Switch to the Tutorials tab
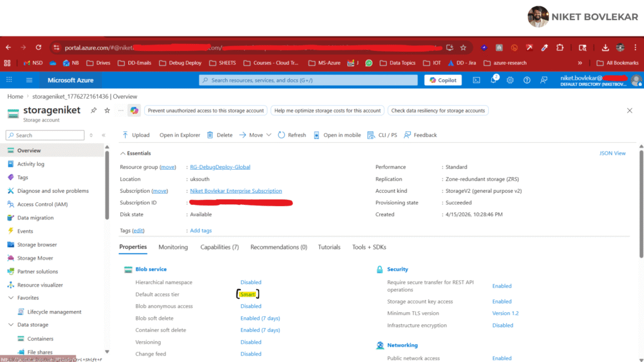The width and height of the screenshot is (644, 362). pyautogui.click(x=329, y=247)
